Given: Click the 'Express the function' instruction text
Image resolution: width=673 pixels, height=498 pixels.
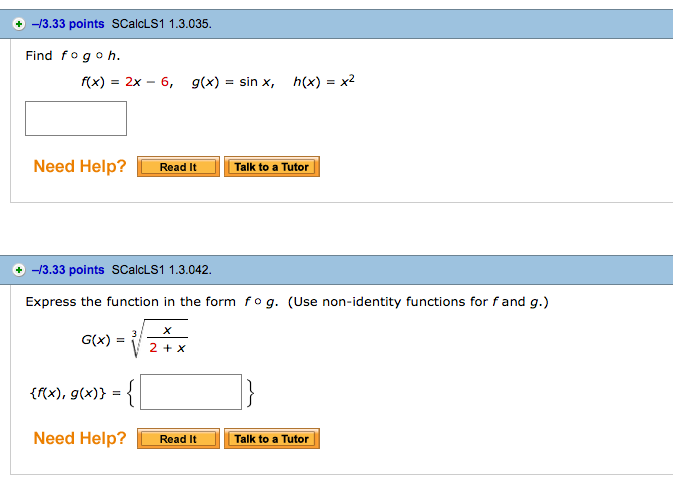Looking at the screenshot, I should coord(287,302).
